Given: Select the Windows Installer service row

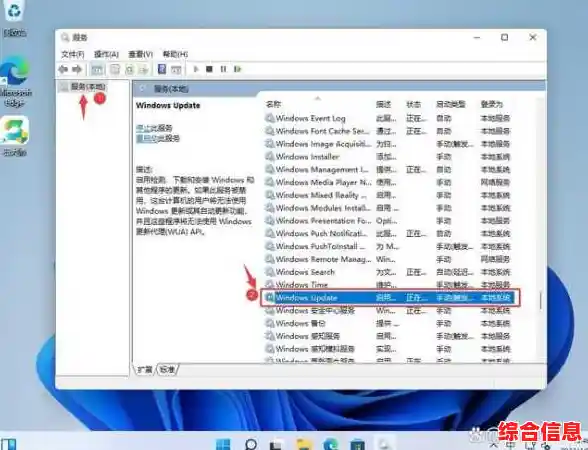Looking at the screenshot, I should [388, 157].
